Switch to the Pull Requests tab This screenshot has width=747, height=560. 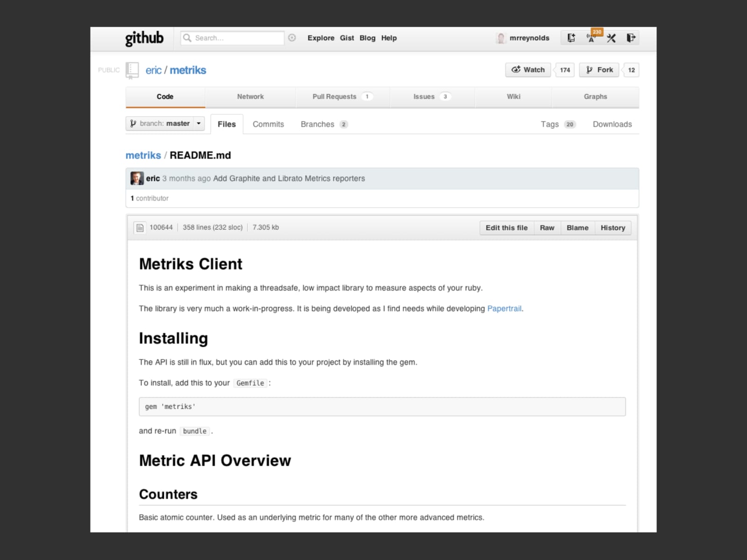pyautogui.click(x=342, y=97)
